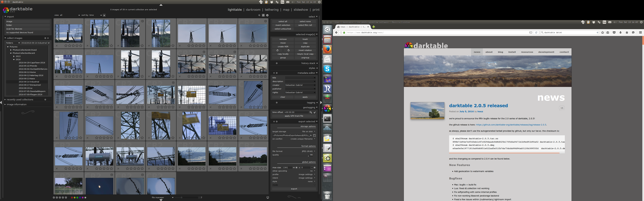The image size is (644, 201).
Task: Switch to map view
Action: [x=286, y=10]
